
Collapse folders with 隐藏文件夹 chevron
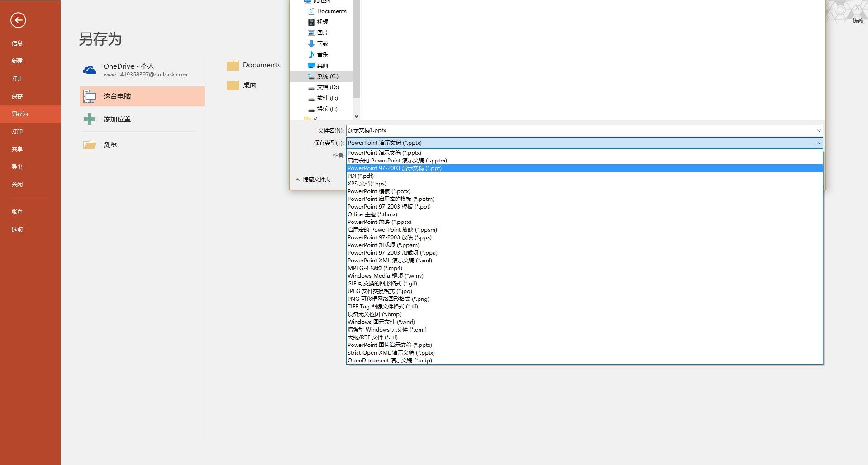[297, 180]
